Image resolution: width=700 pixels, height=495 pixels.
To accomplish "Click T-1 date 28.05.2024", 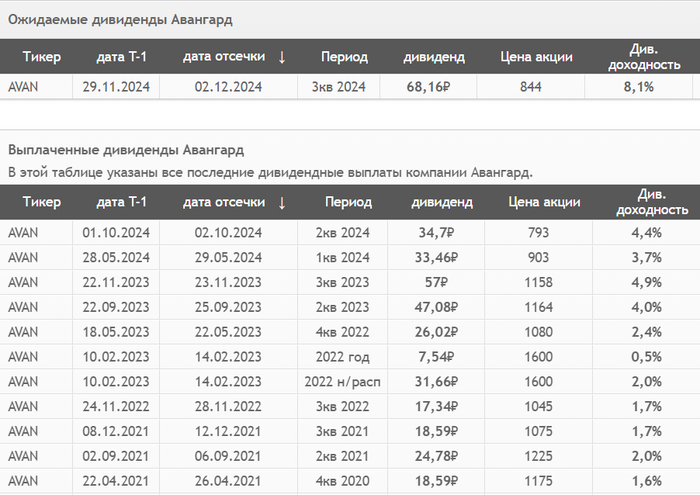I will point(116,258).
